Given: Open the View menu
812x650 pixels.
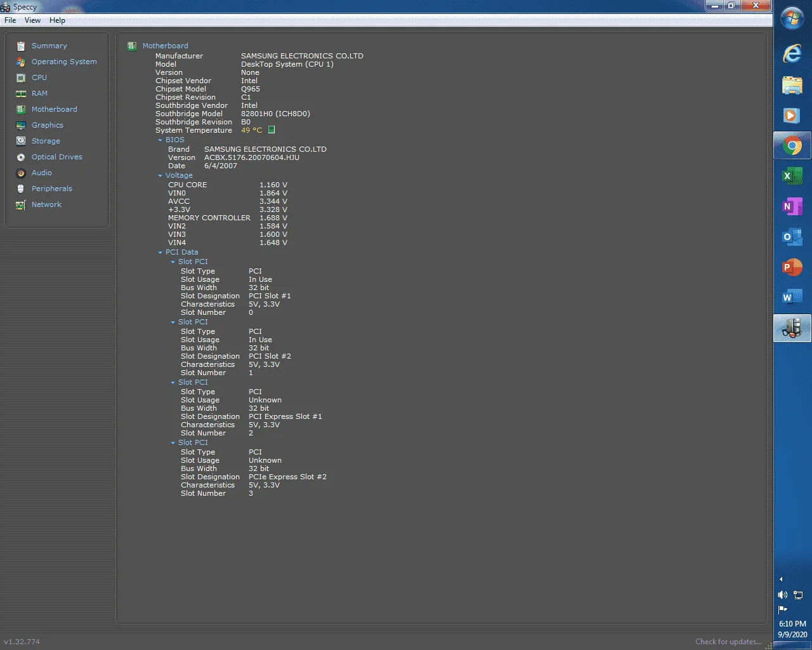Looking at the screenshot, I should tap(32, 20).
